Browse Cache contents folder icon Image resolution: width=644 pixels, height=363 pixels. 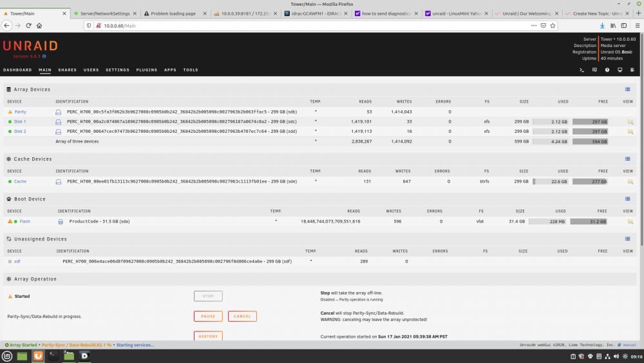630,181
